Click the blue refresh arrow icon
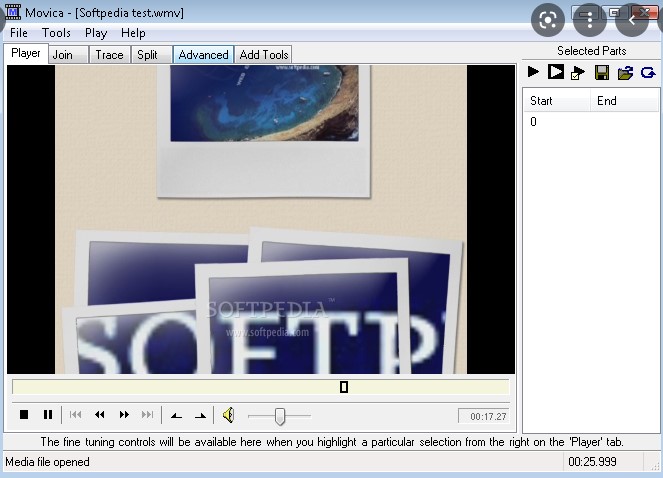 pos(648,73)
